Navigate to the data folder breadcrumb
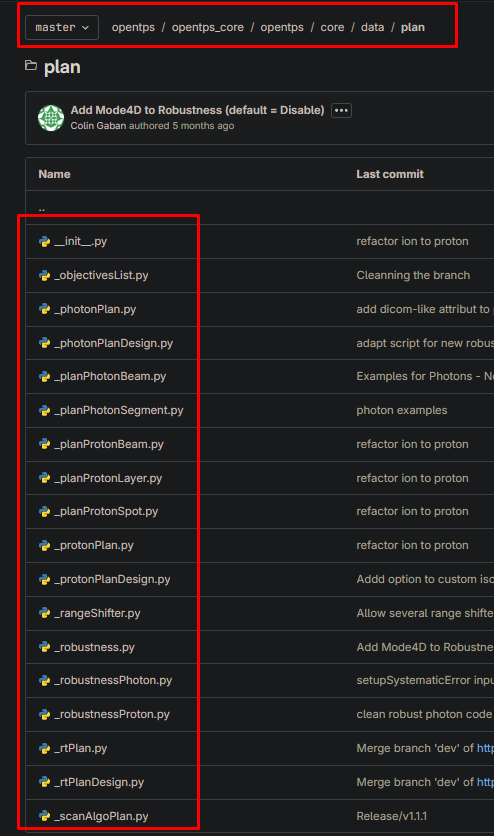 372,27
